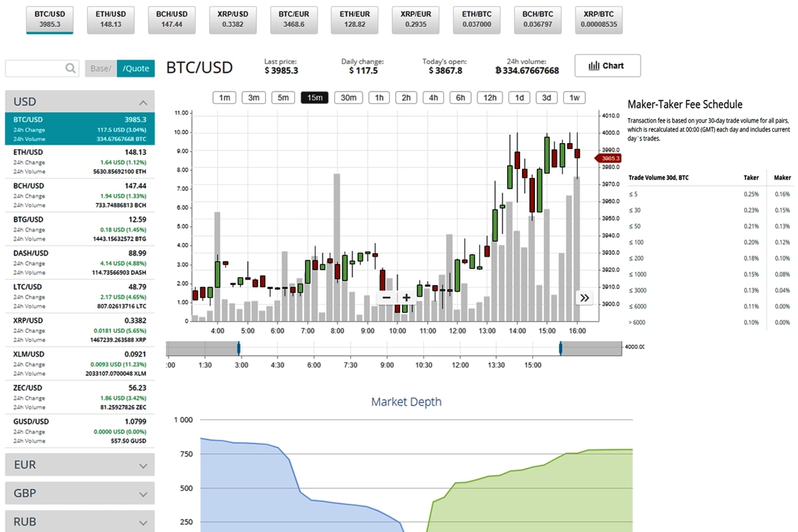Click the '$ 3985.3' last price value
This screenshot has width=798, height=532.
tap(281, 70)
